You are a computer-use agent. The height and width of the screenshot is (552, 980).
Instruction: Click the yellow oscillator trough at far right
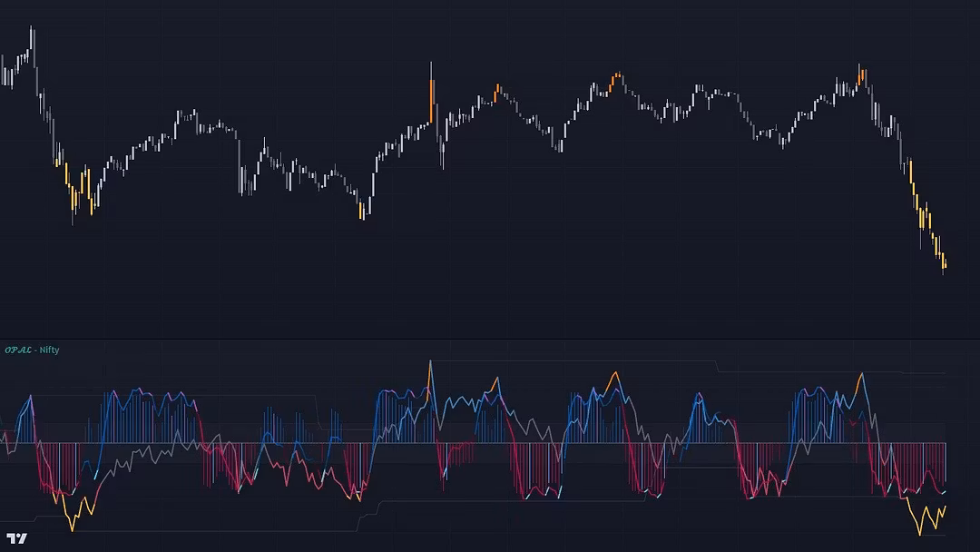920,532
